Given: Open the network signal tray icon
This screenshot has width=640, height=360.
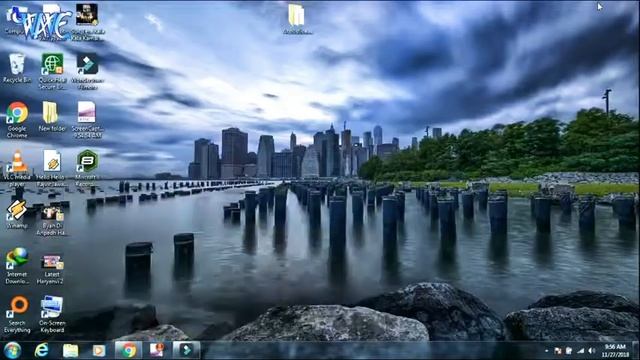Looking at the screenshot, I should pyautogui.click(x=580, y=351).
